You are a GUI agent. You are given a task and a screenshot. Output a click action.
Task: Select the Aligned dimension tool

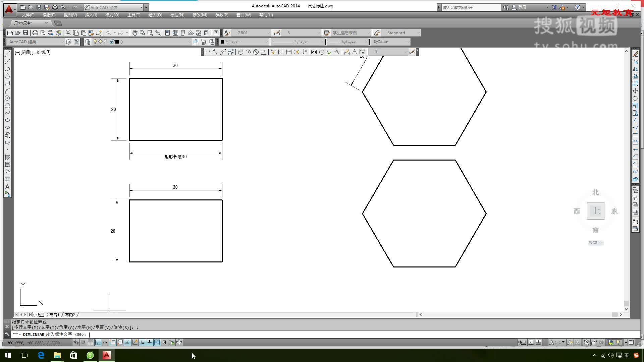[215, 52]
